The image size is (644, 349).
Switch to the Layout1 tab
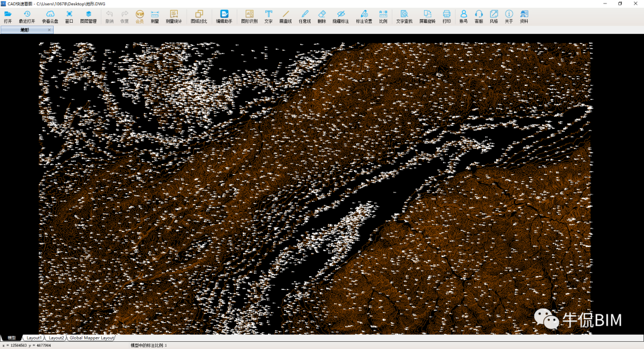pos(34,338)
